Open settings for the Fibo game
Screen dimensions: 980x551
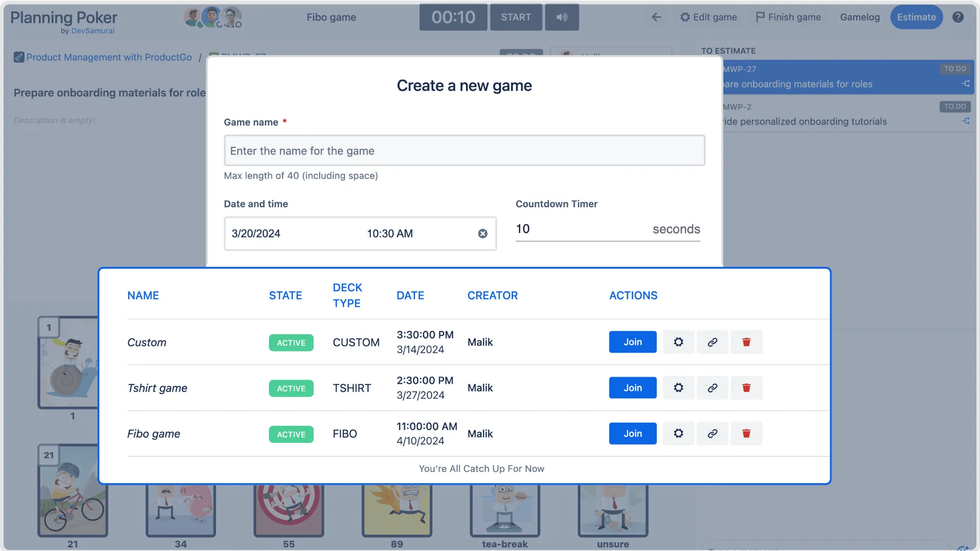click(x=678, y=433)
